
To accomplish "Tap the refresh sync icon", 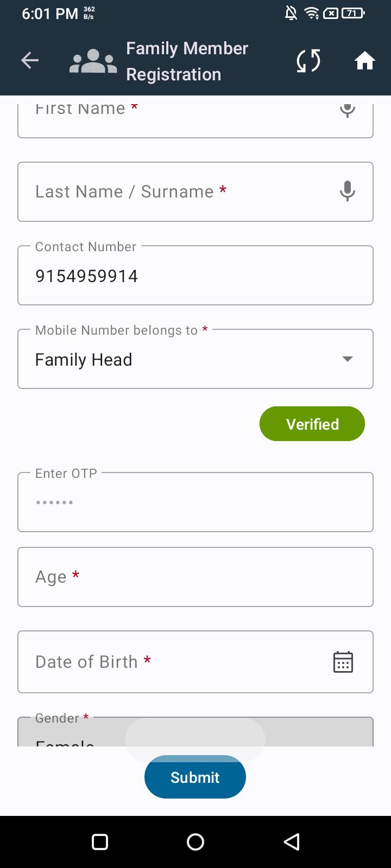I will [308, 60].
